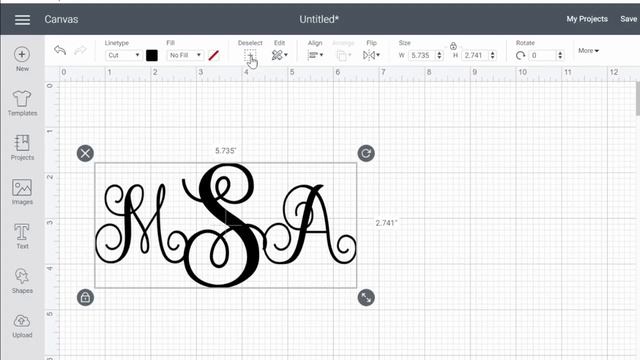Click the New project icon
This screenshot has height=360, width=640.
pos(22,54)
